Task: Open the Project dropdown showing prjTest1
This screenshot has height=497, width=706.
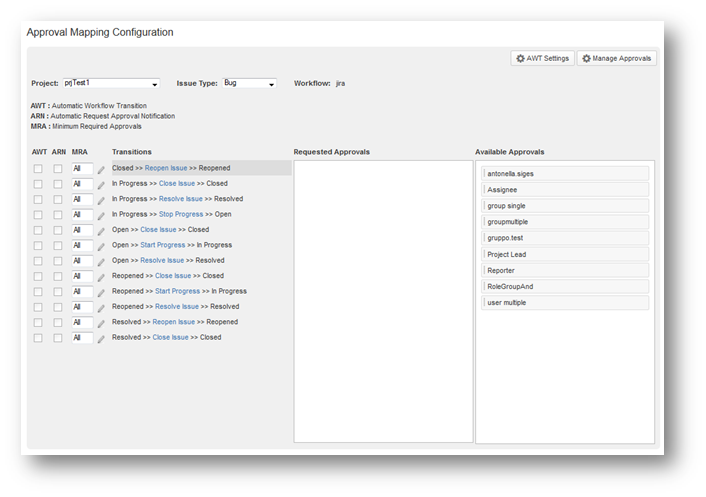Action: pyautogui.click(x=111, y=84)
